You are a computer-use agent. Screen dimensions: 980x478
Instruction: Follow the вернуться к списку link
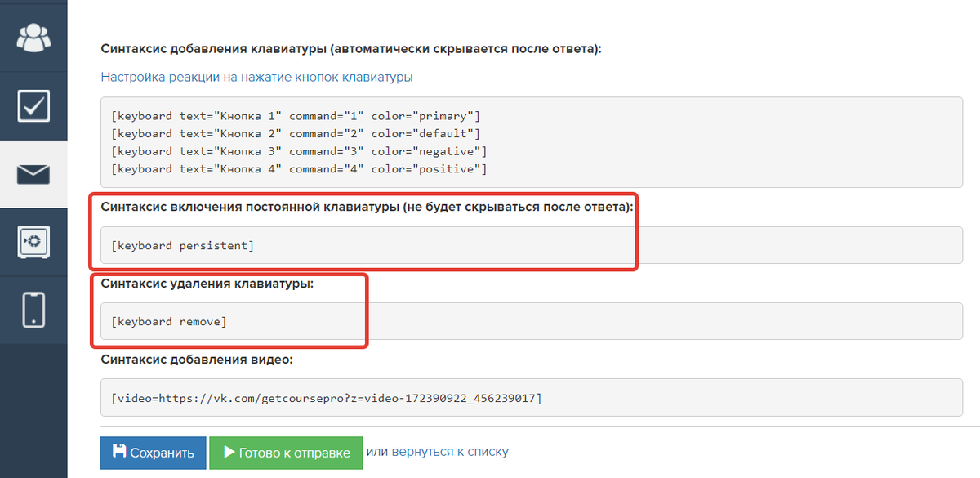pos(450,452)
